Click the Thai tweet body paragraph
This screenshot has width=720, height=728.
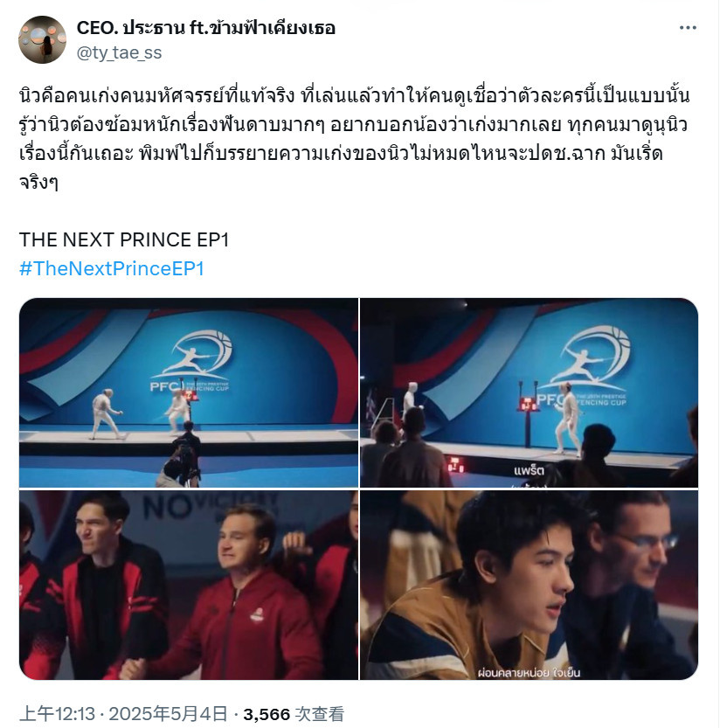point(354,139)
